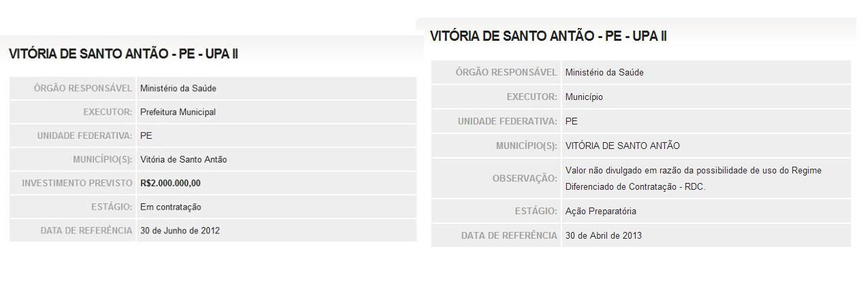Click the 'Ação Preparatória' stage value
The width and height of the screenshot is (868, 285).
600,212
